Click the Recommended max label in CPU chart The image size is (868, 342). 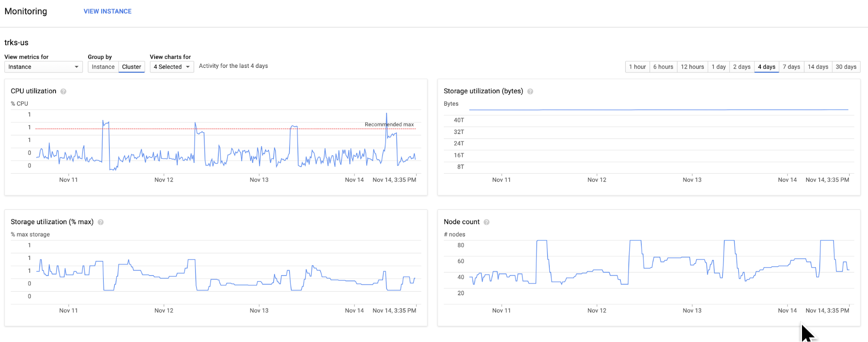(389, 125)
